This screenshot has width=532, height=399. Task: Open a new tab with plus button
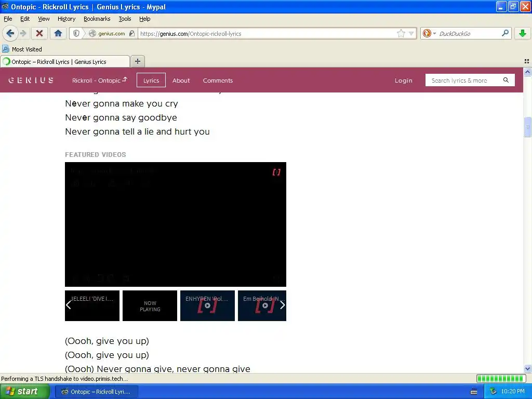coord(137,61)
